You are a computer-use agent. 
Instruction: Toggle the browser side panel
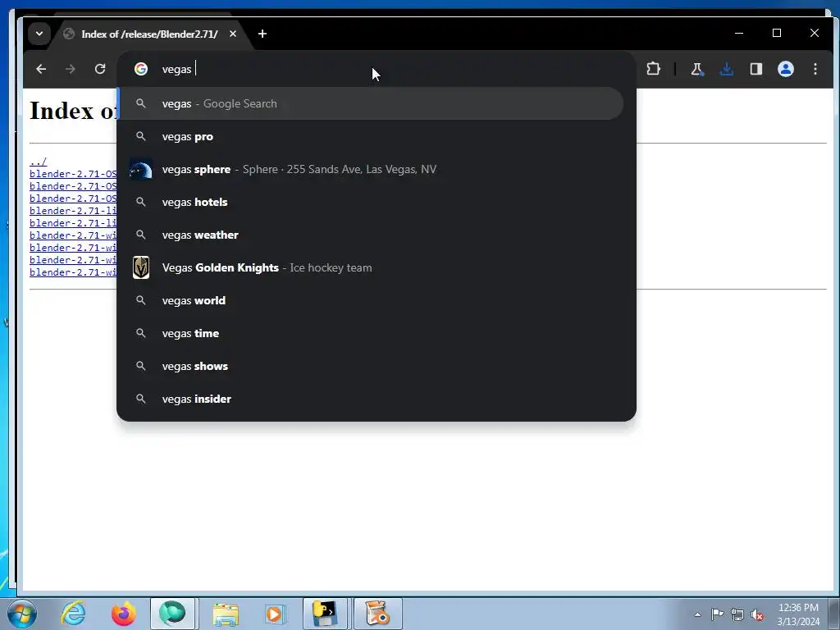(756, 69)
